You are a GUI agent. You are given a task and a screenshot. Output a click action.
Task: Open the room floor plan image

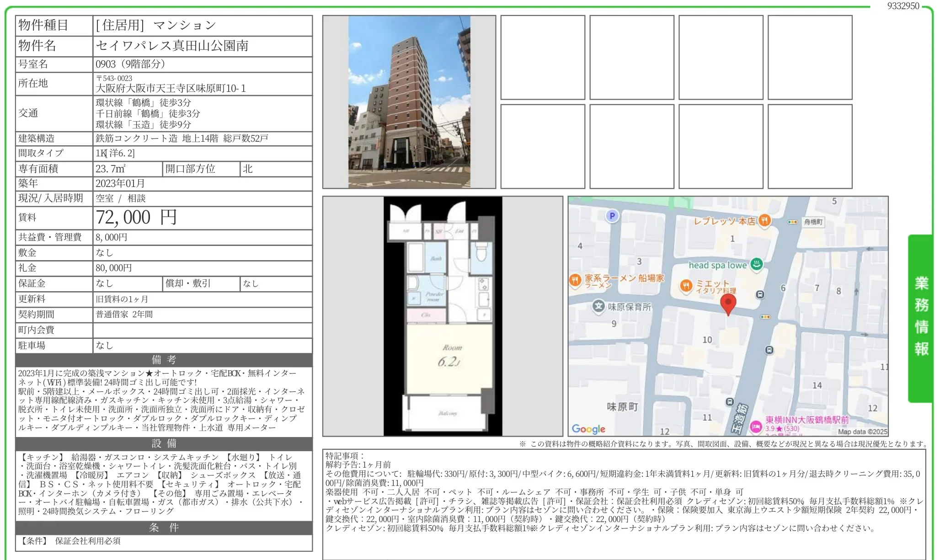[x=443, y=316]
